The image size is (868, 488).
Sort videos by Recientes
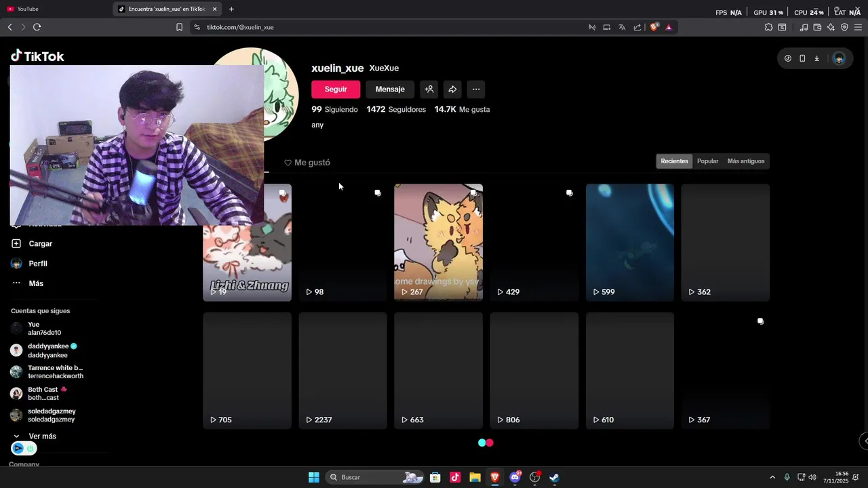point(674,161)
